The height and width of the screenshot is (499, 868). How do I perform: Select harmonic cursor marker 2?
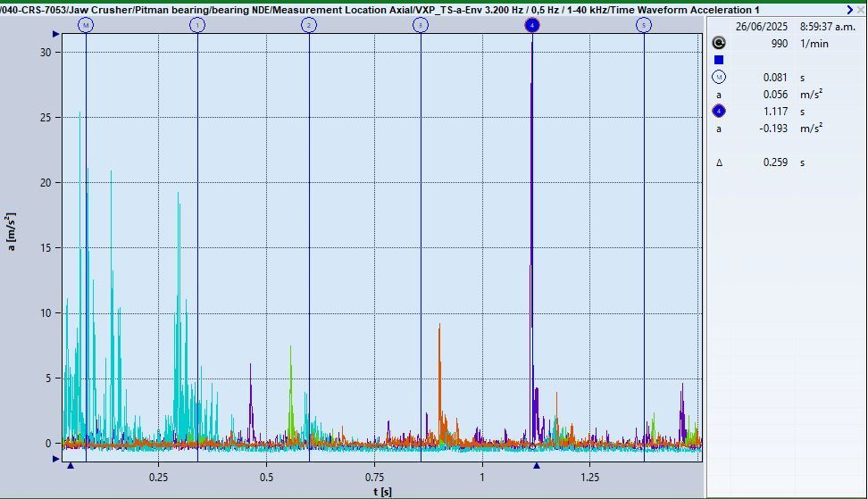[x=309, y=25]
